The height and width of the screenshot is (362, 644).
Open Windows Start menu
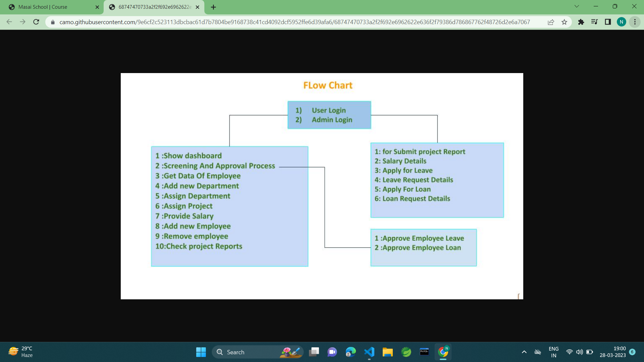point(201,352)
